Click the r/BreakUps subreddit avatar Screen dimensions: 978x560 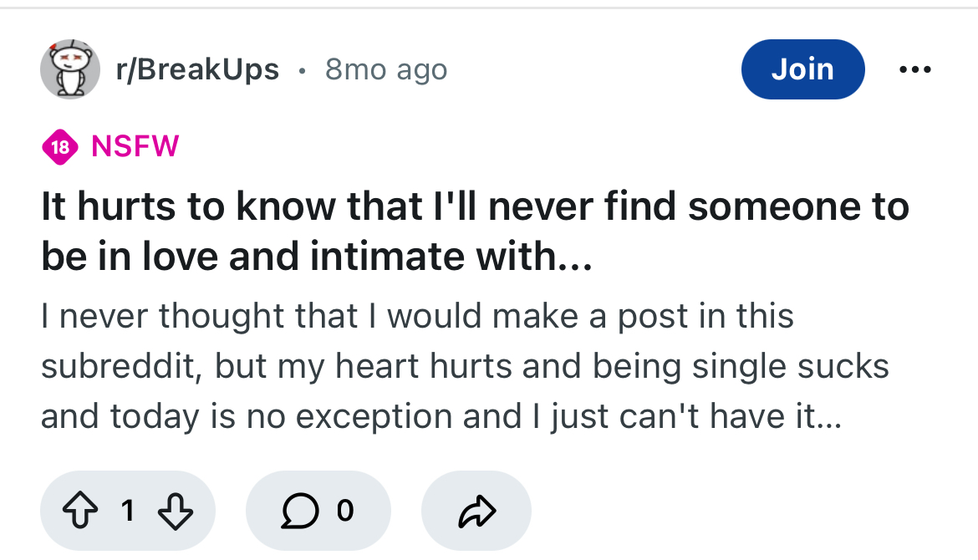click(x=70, y=69)
